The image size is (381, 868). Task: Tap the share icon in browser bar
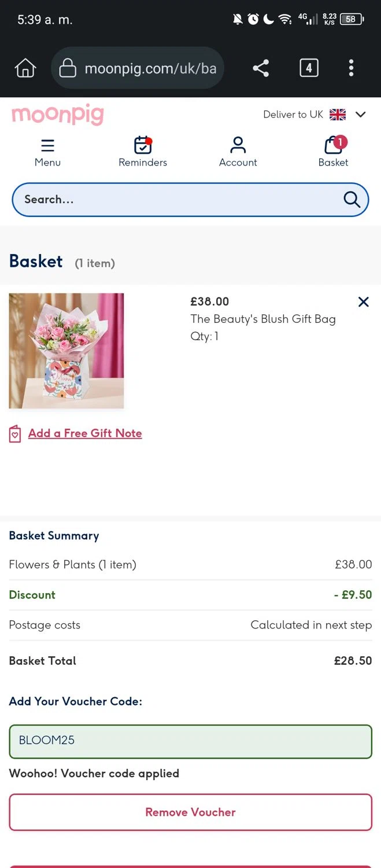point(261,68)
